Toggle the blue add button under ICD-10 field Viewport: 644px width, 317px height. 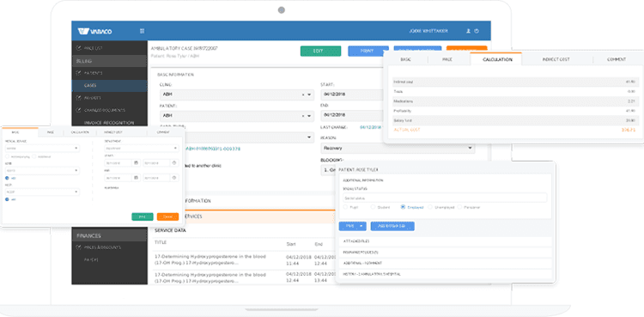pos(8,178)
